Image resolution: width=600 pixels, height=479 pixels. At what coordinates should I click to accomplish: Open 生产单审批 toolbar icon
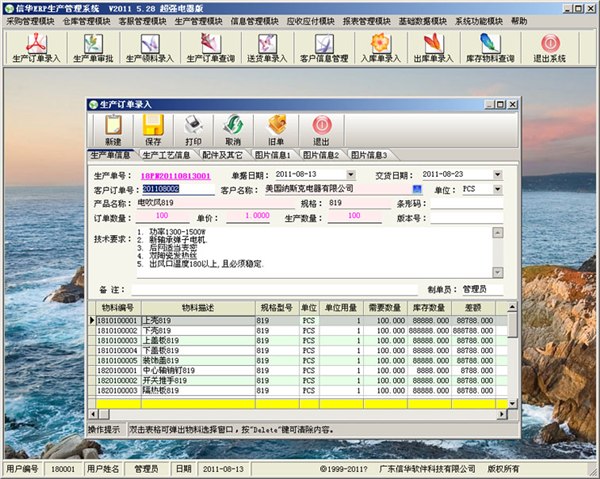[93, 48]
